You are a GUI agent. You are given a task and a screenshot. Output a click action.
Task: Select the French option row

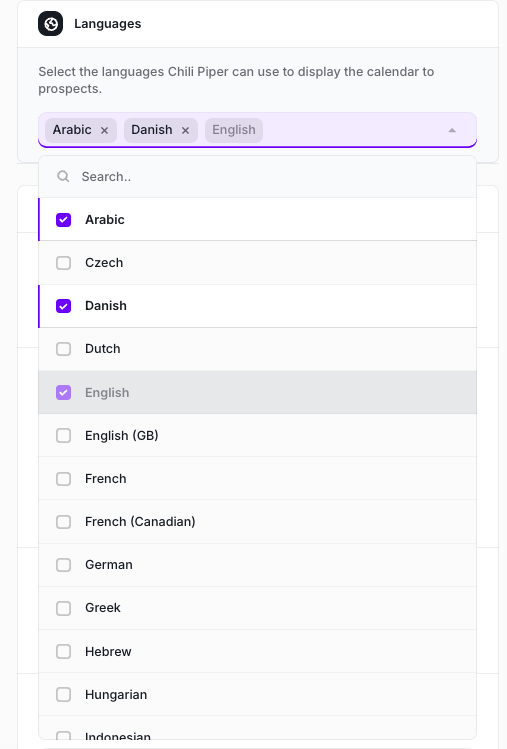(258, 479)
